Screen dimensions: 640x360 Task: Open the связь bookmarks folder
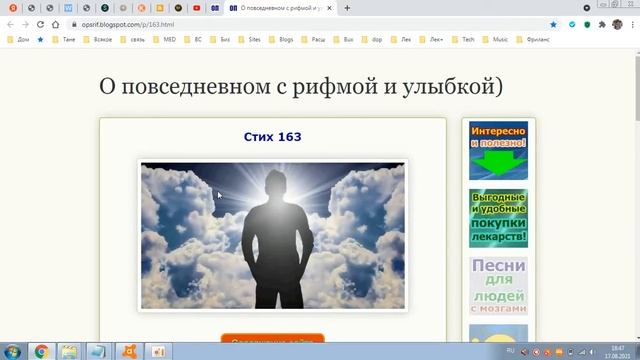[x=133, y=40]
